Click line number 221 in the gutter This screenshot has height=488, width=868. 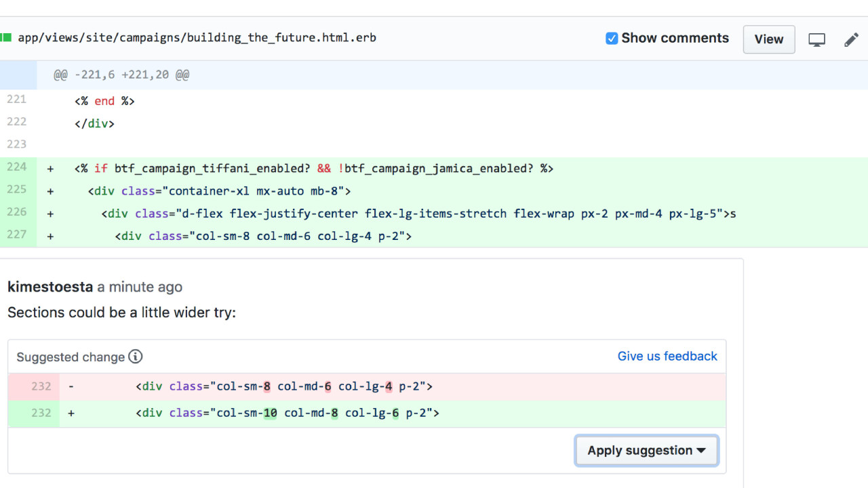click(x=17, y=100)
